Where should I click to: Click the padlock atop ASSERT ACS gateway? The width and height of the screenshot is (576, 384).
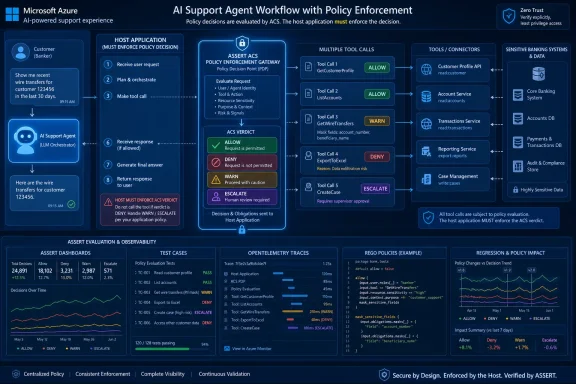click(x=242, y=43)
